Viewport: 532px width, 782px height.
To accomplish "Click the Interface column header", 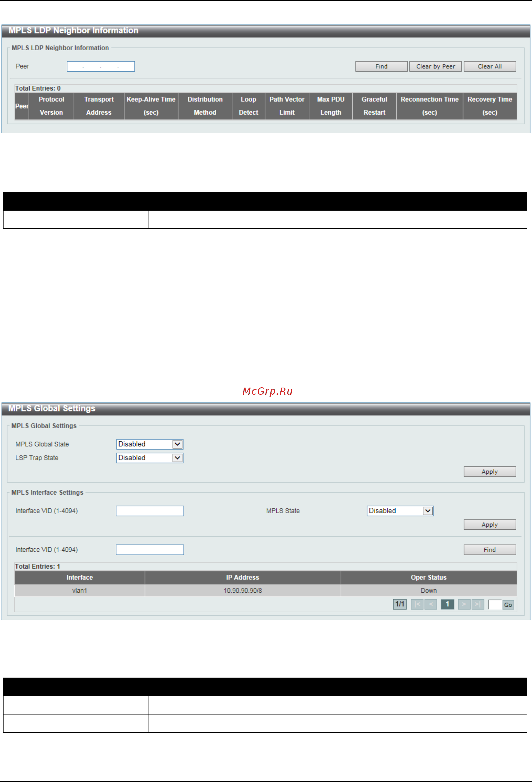I will (80, 577).
